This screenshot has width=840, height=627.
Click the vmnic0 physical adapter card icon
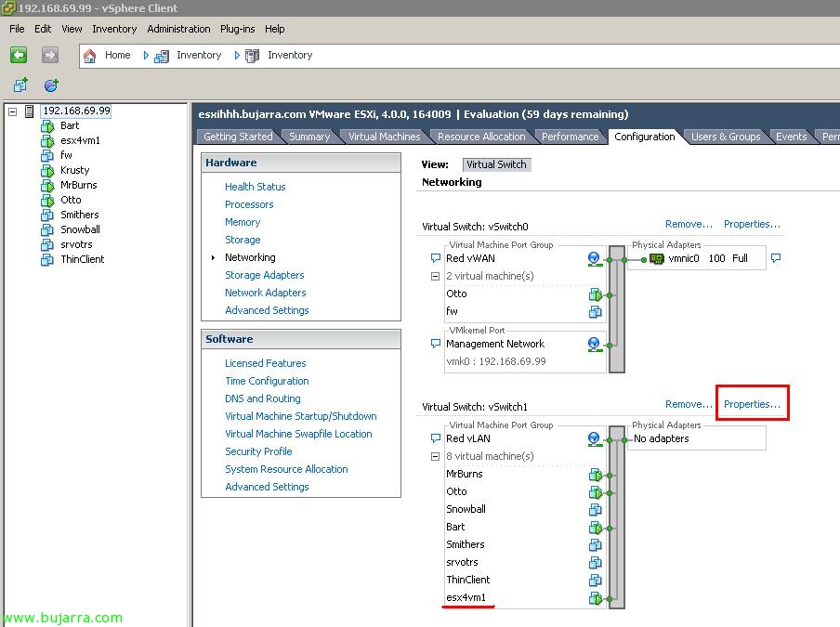(656, 258)
